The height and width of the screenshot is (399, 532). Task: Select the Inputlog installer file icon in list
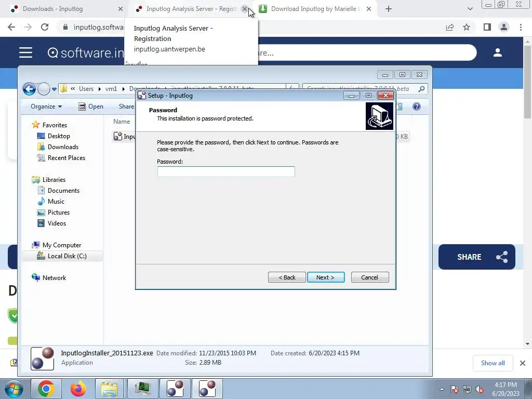(118, 137)
